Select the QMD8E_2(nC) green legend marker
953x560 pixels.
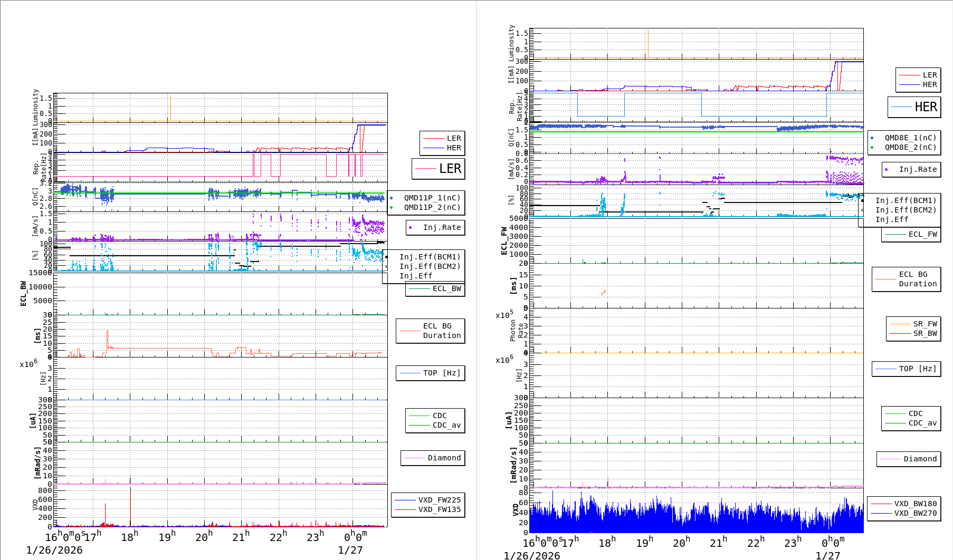pyautogui.click(x=872, y=148)
